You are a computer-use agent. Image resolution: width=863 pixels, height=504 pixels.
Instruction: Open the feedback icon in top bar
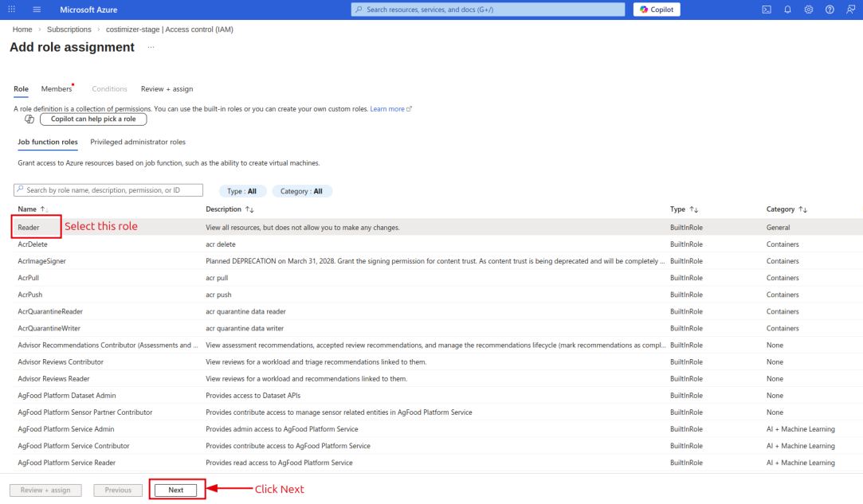click(x=850, y=10)
